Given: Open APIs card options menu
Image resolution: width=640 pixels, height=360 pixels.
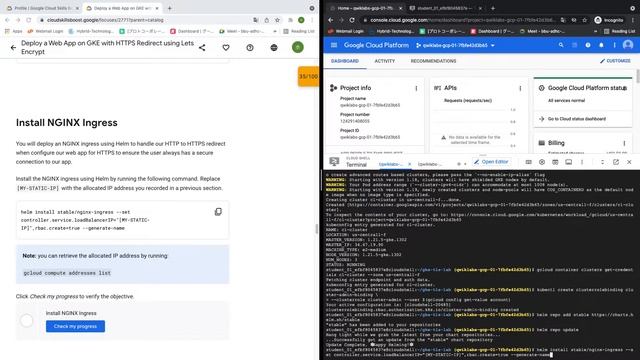Looking at the screenshot, I should tap(520, 88).
